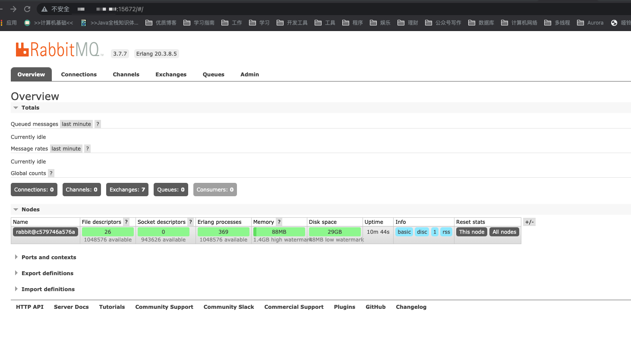Click the browser reload icon
Screen dimensions: 631x364
27,9
